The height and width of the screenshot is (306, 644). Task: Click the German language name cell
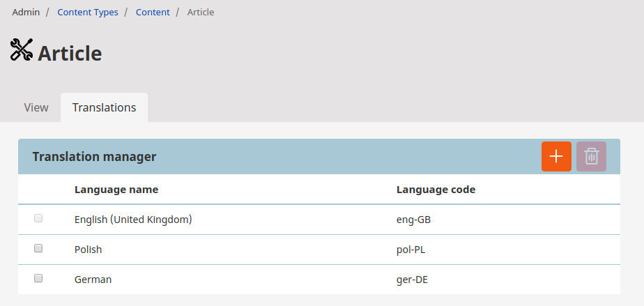coord(93,279)
